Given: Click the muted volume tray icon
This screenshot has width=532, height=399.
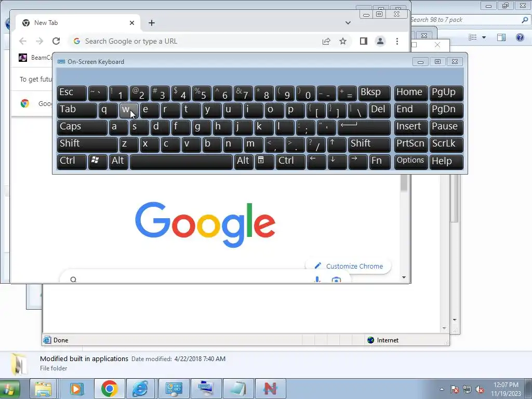Looking at the screenshot, I should click(x=480, y=389).
